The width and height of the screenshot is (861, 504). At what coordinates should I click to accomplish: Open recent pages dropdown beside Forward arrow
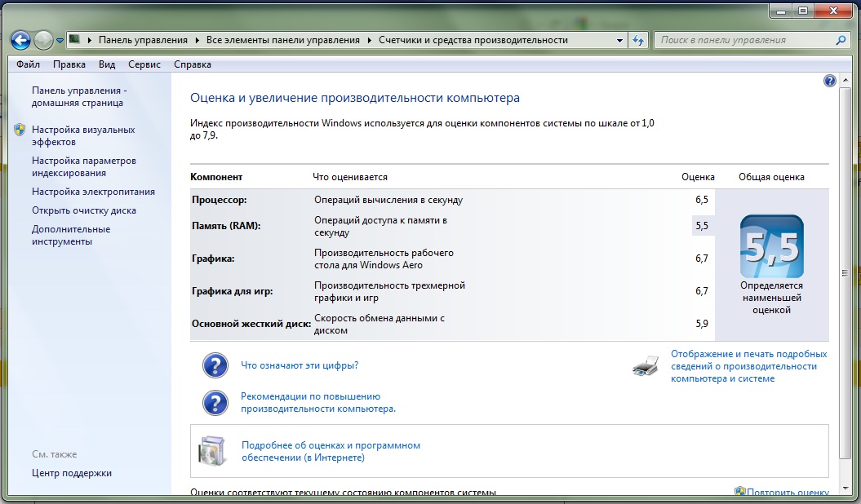60,41
